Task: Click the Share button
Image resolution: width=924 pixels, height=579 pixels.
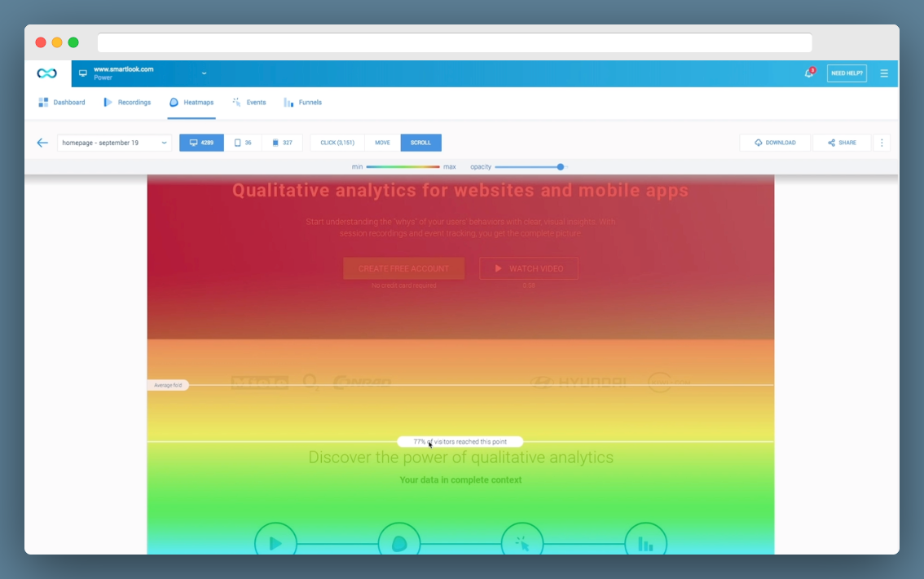Action: click(842, 143)
